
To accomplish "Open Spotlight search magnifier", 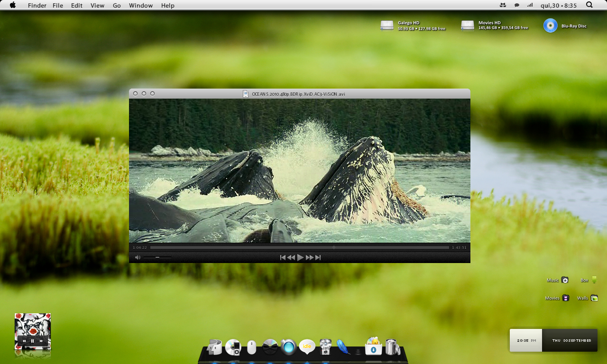I will [x=589, y=5].
